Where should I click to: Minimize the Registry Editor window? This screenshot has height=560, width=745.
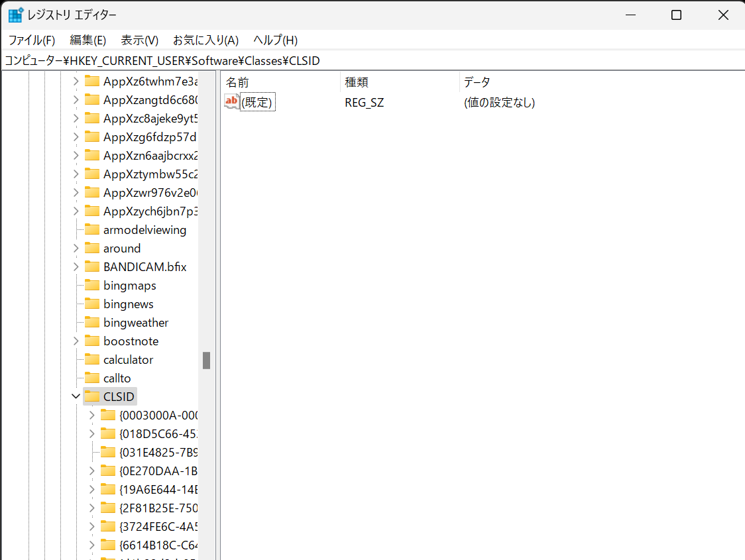click(x=630, y=15)
